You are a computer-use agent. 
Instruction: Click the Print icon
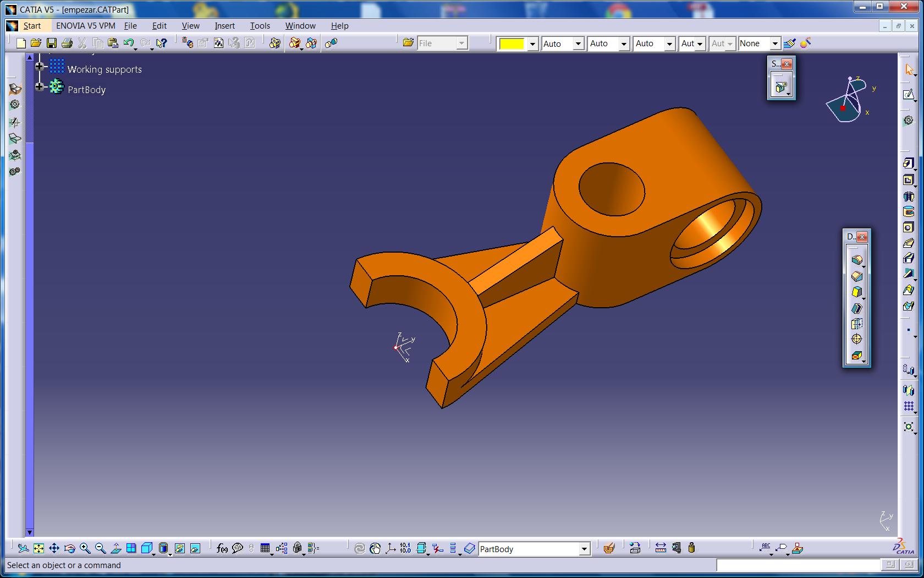click(67, 43)
